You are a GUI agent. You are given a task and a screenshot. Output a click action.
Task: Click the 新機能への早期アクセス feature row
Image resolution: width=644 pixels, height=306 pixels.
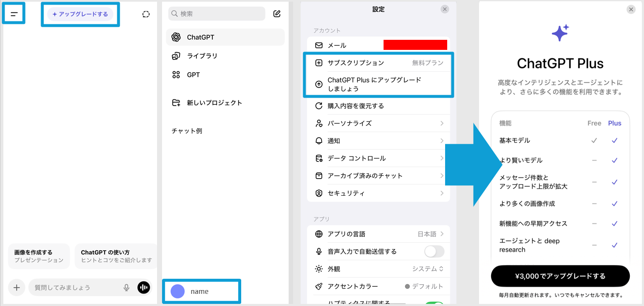coord(560,223)
